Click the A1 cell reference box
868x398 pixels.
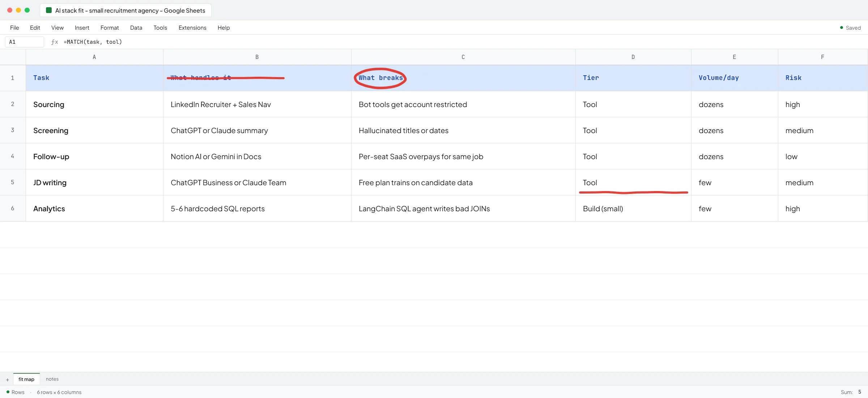[25, 42]
